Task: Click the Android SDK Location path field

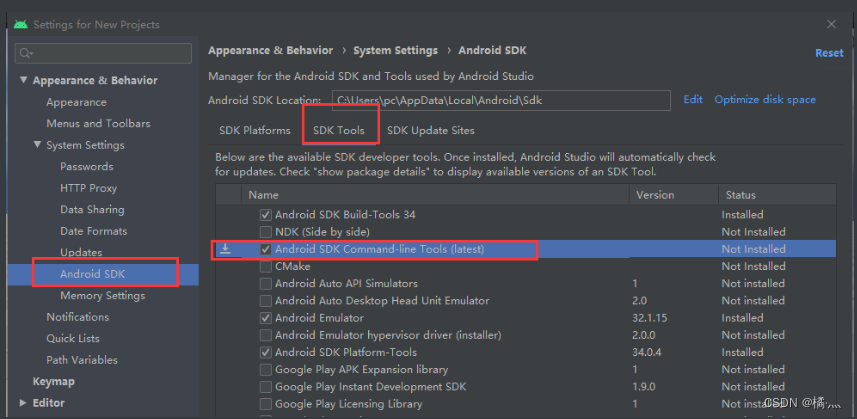Action: (x=501, y=101)
